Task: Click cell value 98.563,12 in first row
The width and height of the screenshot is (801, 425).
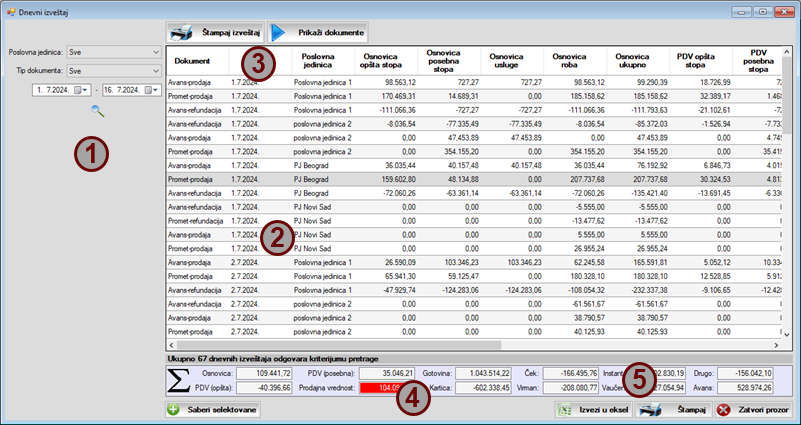Action: (401, 82)
